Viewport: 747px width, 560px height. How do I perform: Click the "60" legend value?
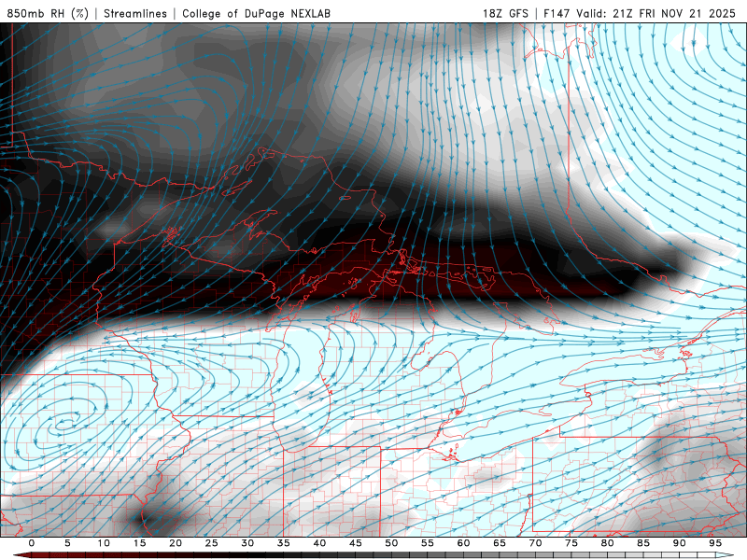[463, 543]
